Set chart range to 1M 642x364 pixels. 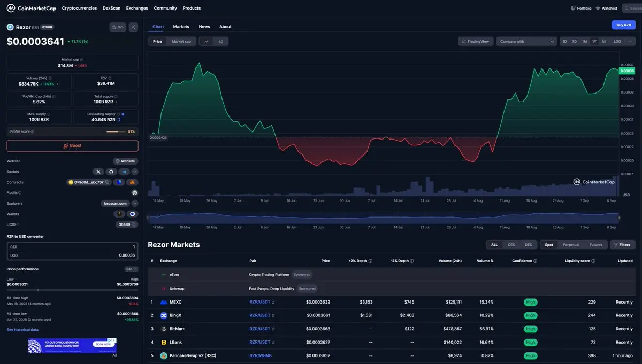click(584, 41)
